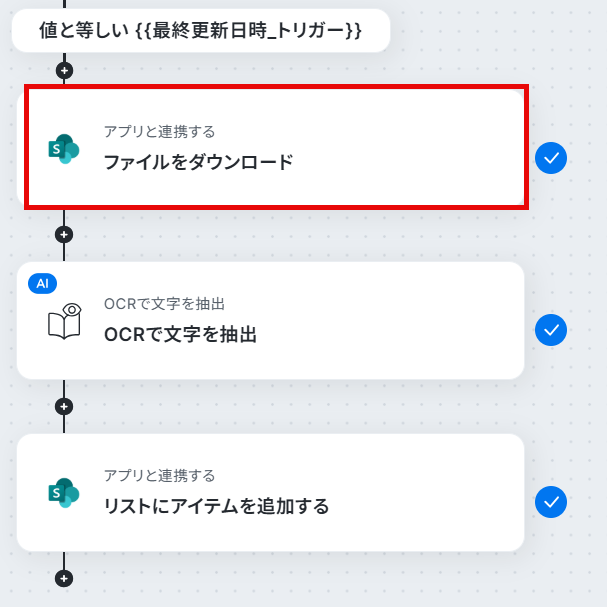The width and height of the screenshot is (607, 607).
Task: Add step below リストにアイテムを追加する card
Action: 64,579
